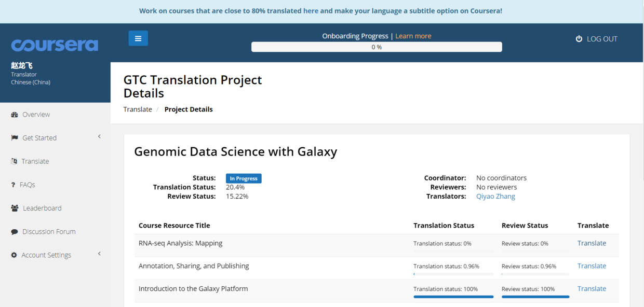This screenshot has height=307, width=644.
Task: Click the Discussion Forum speech bubble icon
Action: click(15, 232)
